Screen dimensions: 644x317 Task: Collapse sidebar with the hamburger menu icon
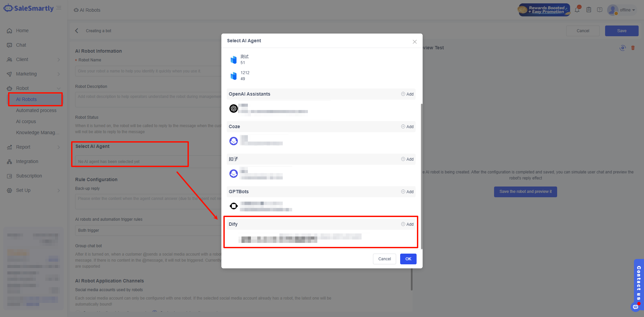pos(59,8)
